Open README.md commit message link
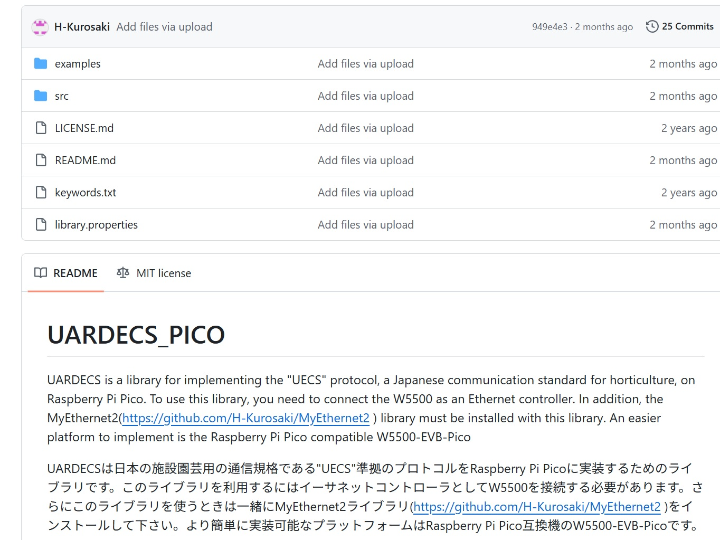 point(365,160)
